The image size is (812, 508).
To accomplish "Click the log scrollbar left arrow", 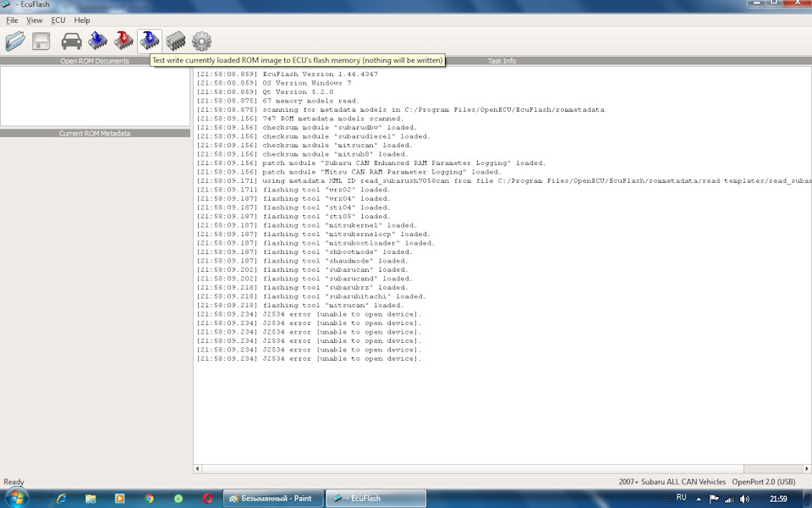I will (197, 468).
